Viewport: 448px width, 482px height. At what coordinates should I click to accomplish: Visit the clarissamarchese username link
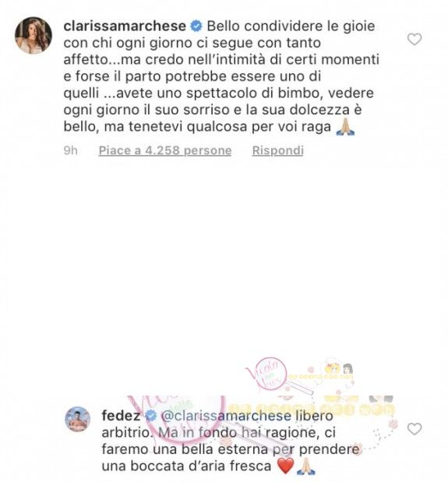pyautogui.click(x=125, y=26)
